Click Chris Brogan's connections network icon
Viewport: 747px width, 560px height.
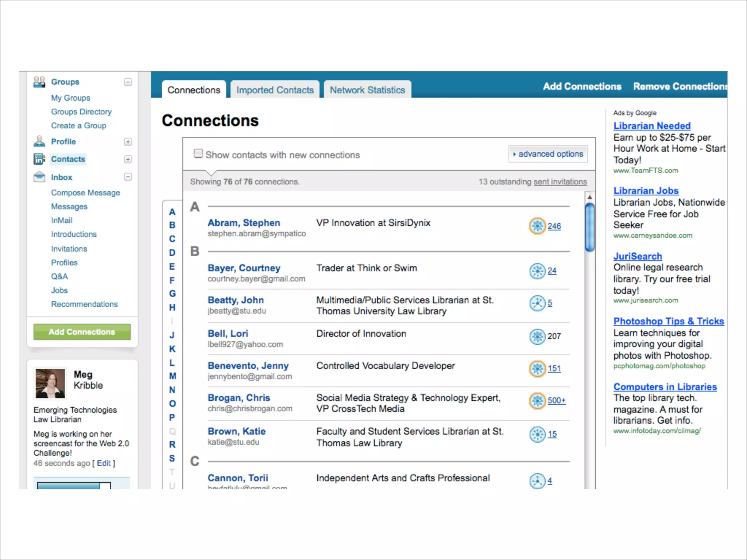point(537,401)
